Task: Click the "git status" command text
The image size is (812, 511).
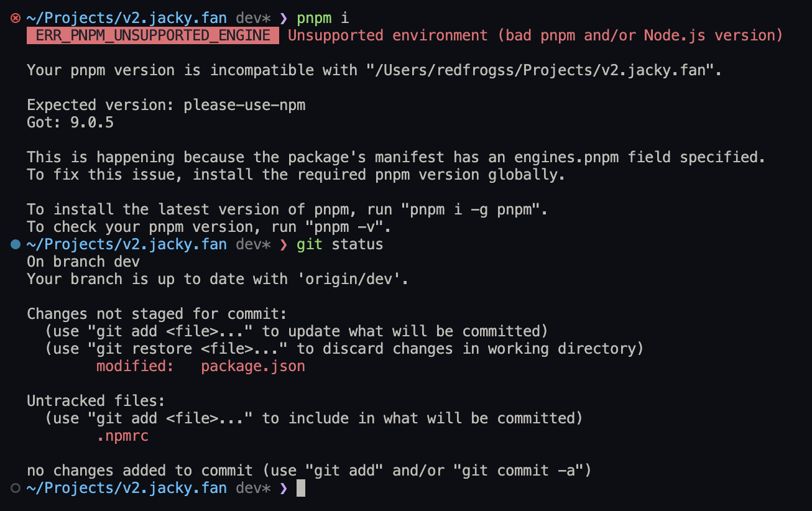Action: pyautogui.click(x=340, y=245)
